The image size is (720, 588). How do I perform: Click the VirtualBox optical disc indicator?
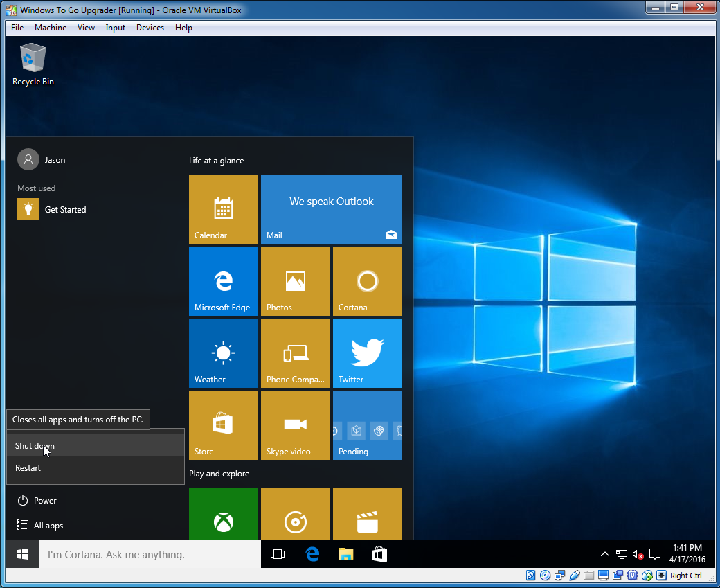tap(545, 576)
